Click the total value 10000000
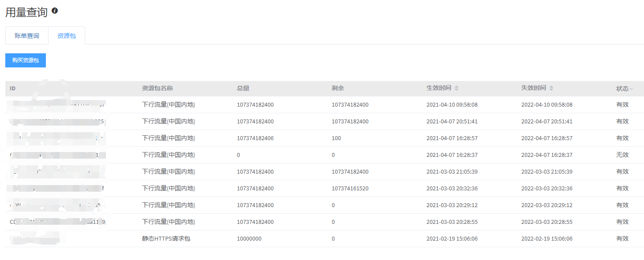 click(249, 239)
